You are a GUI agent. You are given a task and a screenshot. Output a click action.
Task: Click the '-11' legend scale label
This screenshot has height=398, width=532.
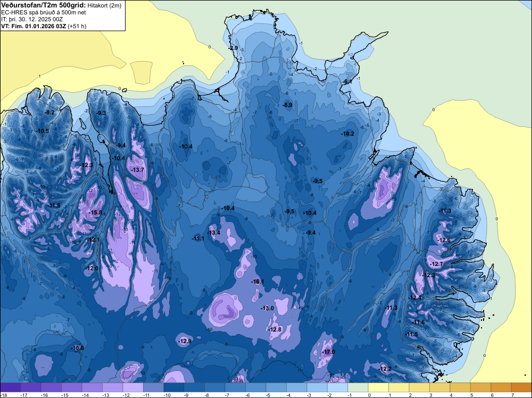pyautogui.click(x=146, y=395)
